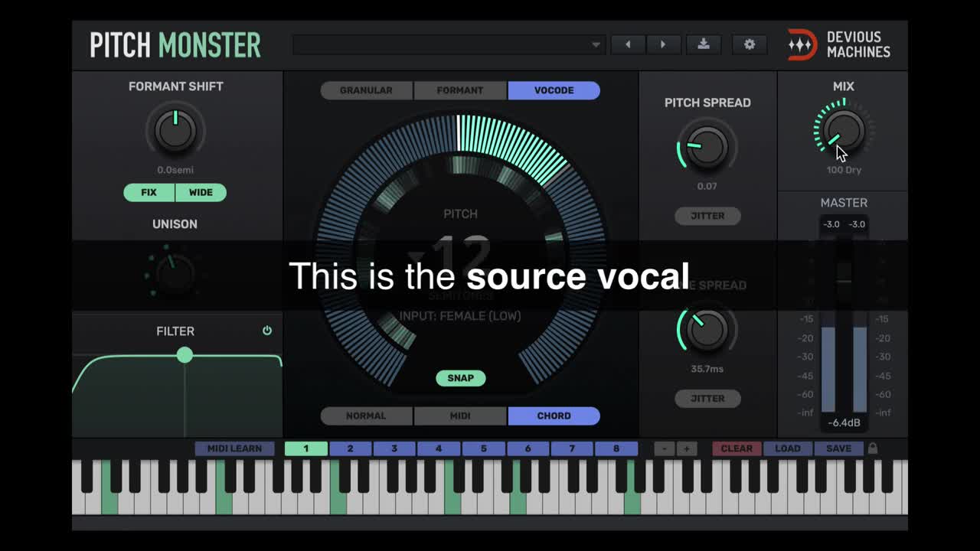Screen dimensions: 980x551
Task: Click the 0.07 pitch spread value
Action: click(x=707, y=186)
